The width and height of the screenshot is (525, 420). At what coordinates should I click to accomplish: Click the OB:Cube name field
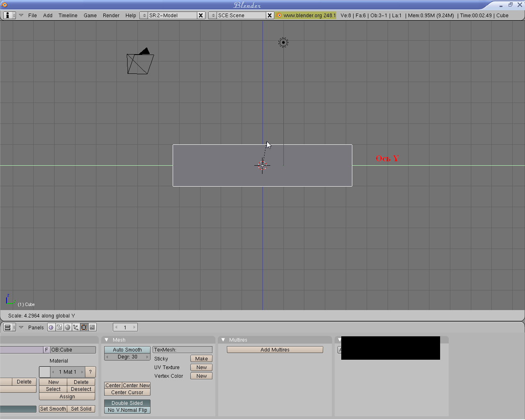73,350
